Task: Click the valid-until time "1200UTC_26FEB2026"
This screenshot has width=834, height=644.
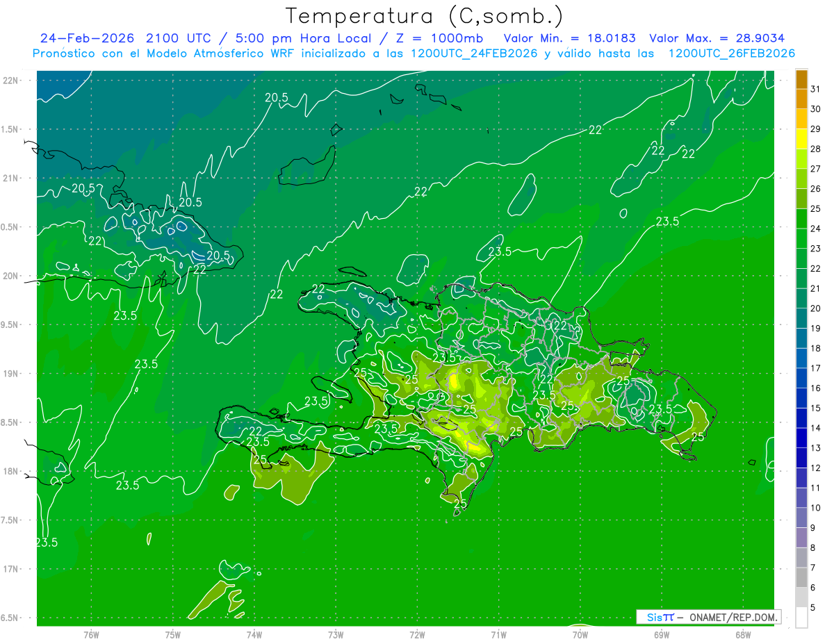Action: [x=731, y=53]
